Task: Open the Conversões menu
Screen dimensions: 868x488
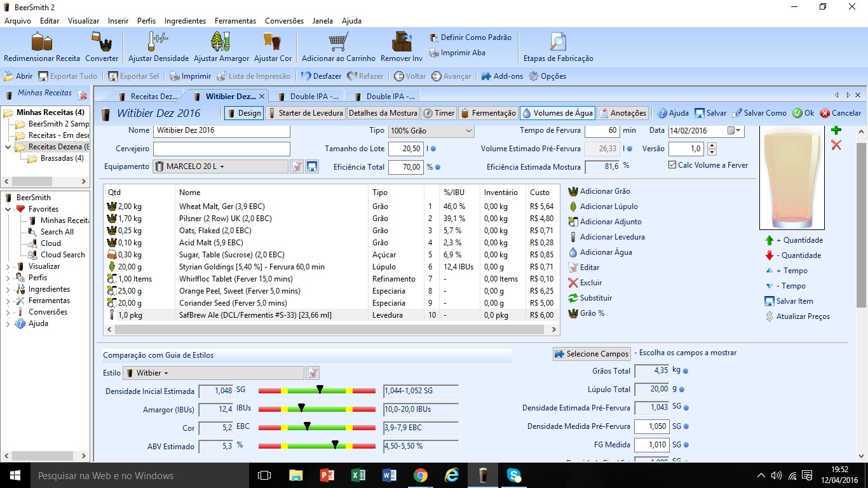Action: click(x=284, y=21)
